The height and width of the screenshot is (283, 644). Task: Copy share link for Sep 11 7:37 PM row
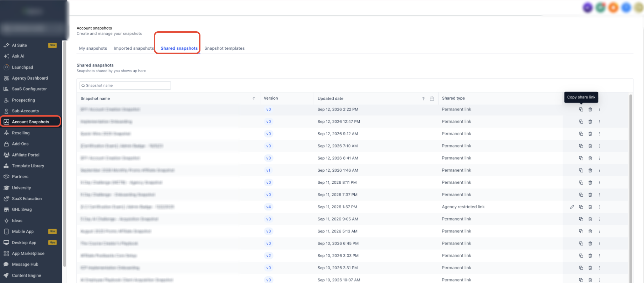point(581,195)
